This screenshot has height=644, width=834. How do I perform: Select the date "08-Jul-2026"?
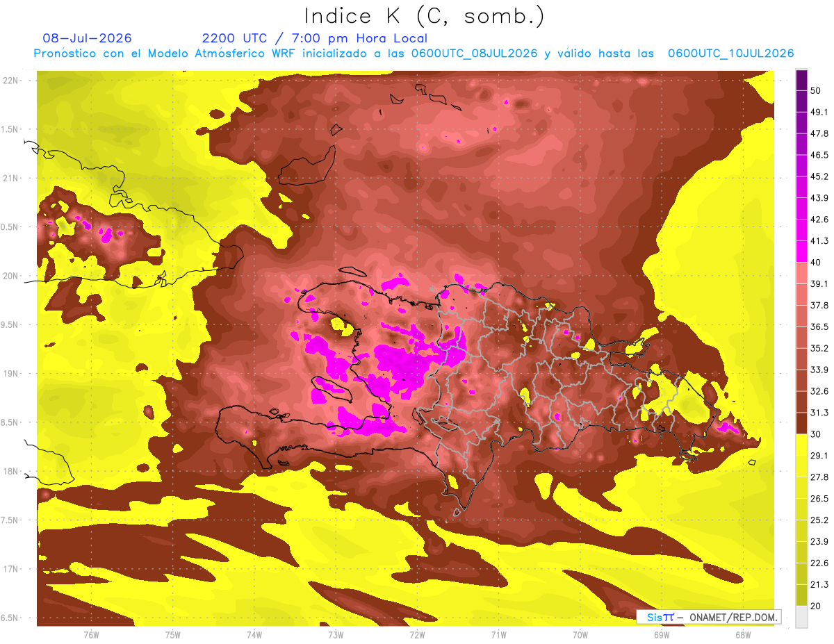(x=87, y=38)
